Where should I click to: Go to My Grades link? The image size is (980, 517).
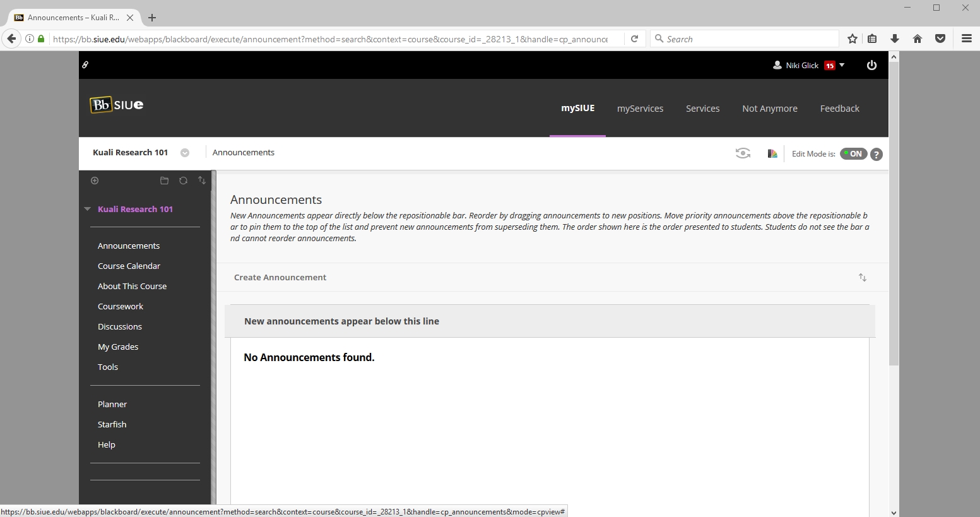pos(118,347)
